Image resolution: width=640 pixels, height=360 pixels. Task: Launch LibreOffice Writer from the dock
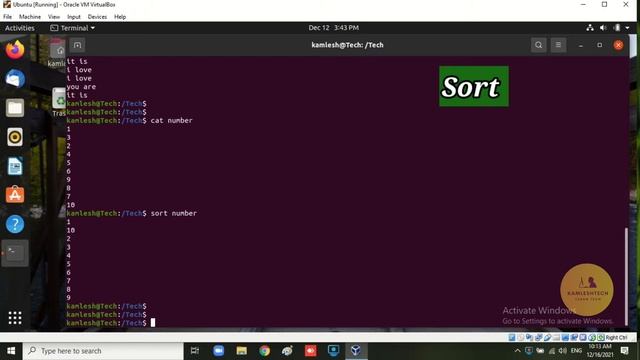click(15, 166)
